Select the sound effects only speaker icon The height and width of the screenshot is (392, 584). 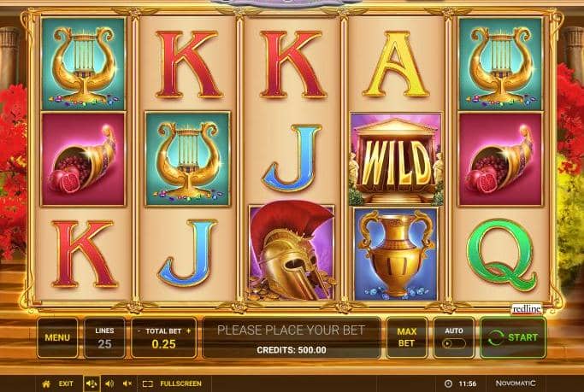click(109, 383)
